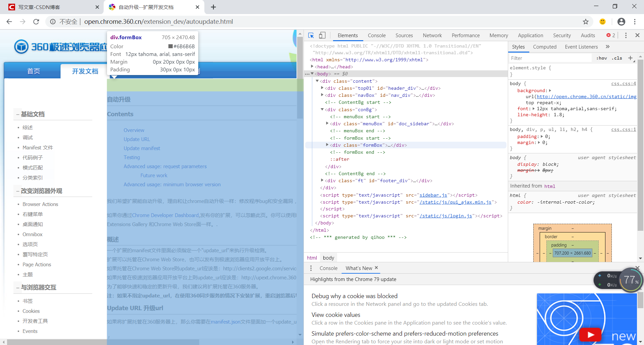Screen dimensions: 644x345
Task: Open the drawer three-dot menu
Action: (311, 268)
